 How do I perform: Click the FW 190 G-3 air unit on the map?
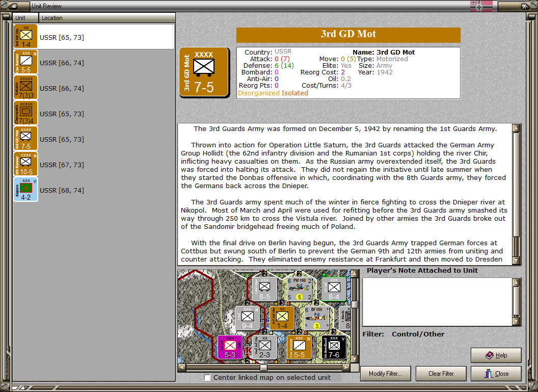[x=299, y=289]
